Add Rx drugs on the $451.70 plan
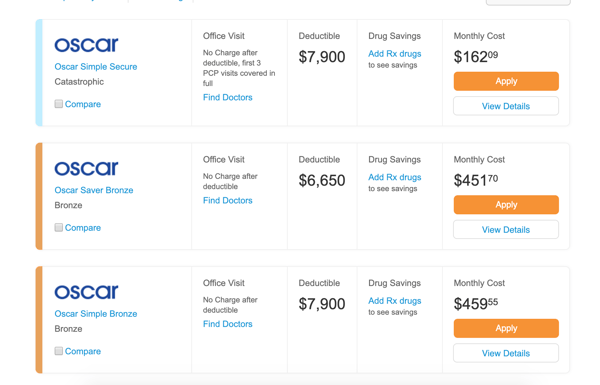This screenshot has height=385, width=600. coord(395,177)
